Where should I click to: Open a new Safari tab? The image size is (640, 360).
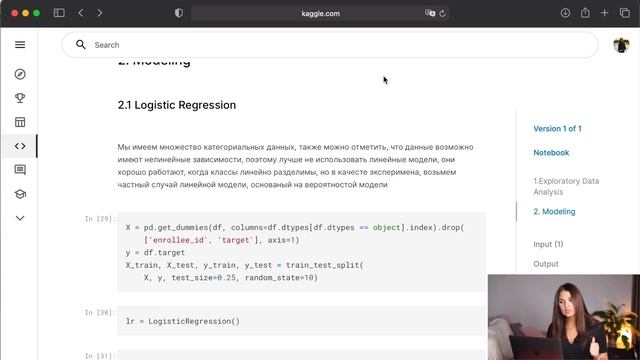[604, 13]
